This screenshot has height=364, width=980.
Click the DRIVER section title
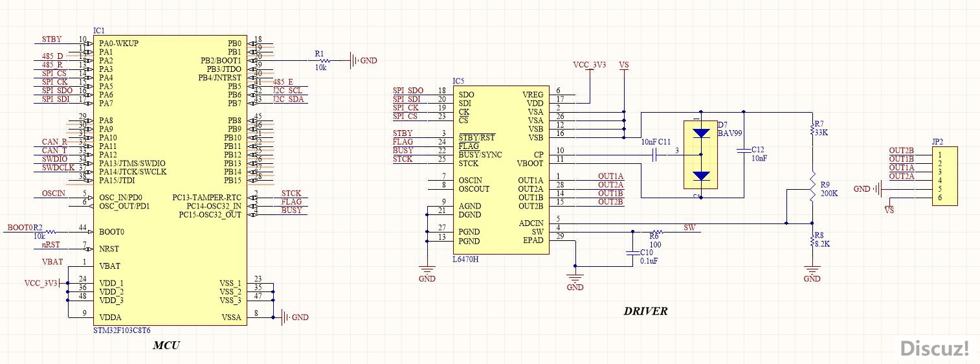645,311
